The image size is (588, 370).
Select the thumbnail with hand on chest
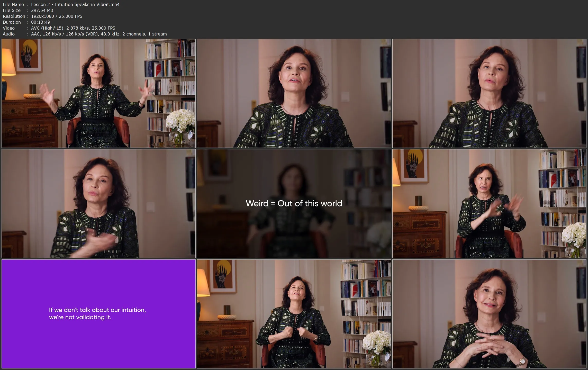[99, 204]
